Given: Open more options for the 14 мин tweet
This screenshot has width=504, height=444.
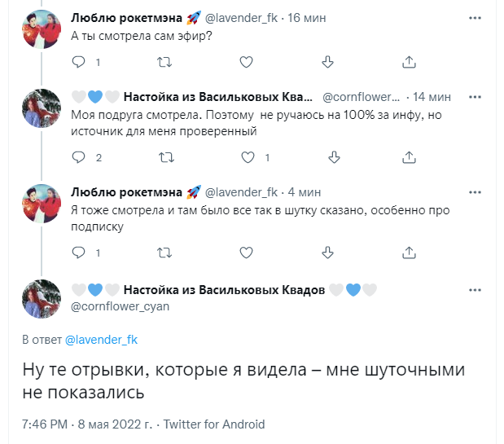Looking at the screenshot, I should [475, 96].
